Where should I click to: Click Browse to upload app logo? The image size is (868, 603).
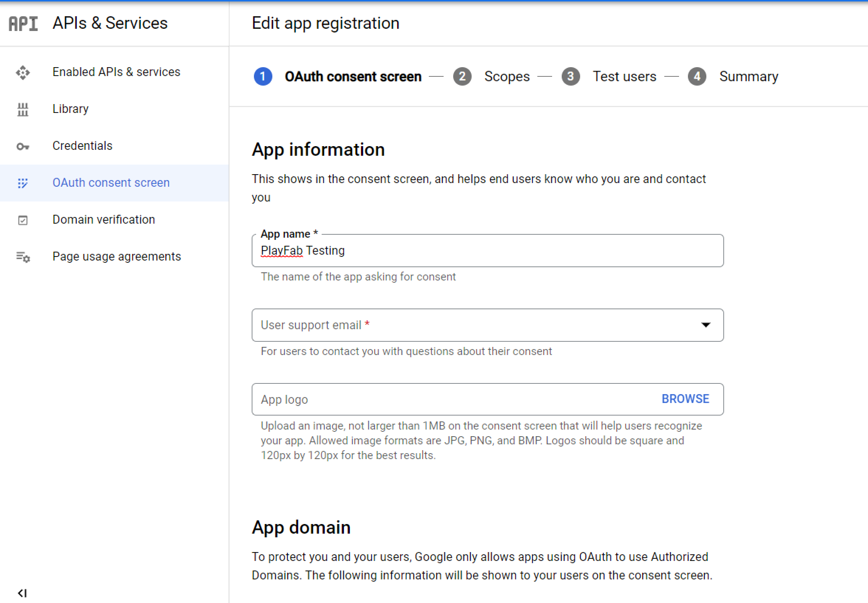686,399
